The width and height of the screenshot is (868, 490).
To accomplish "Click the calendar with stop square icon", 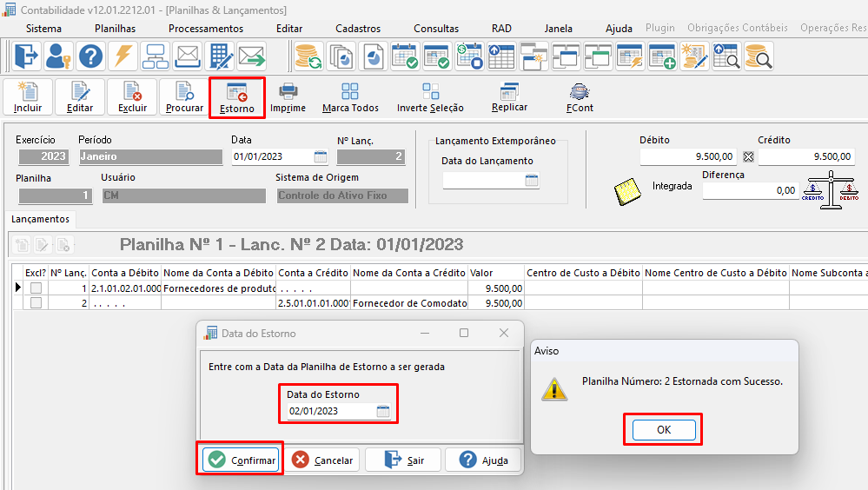I will tap(469, 56).
